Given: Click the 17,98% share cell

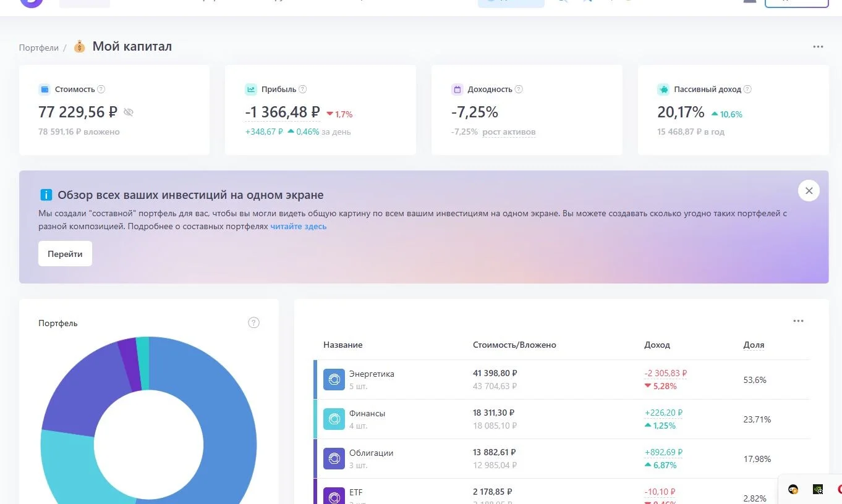Looking at the screenshot, I should click(x=757, y=459).
